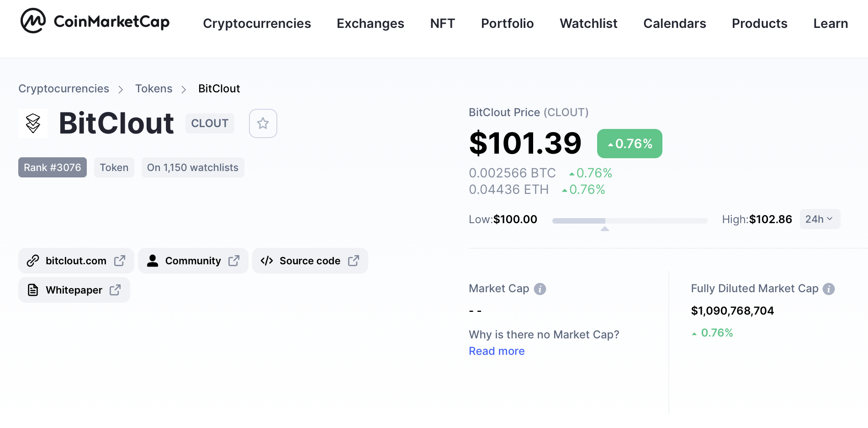Navigate to Cryptocurrencies in the breadcrumb
The width and height of the screenshot is (868, 428).
pos(64,89)
